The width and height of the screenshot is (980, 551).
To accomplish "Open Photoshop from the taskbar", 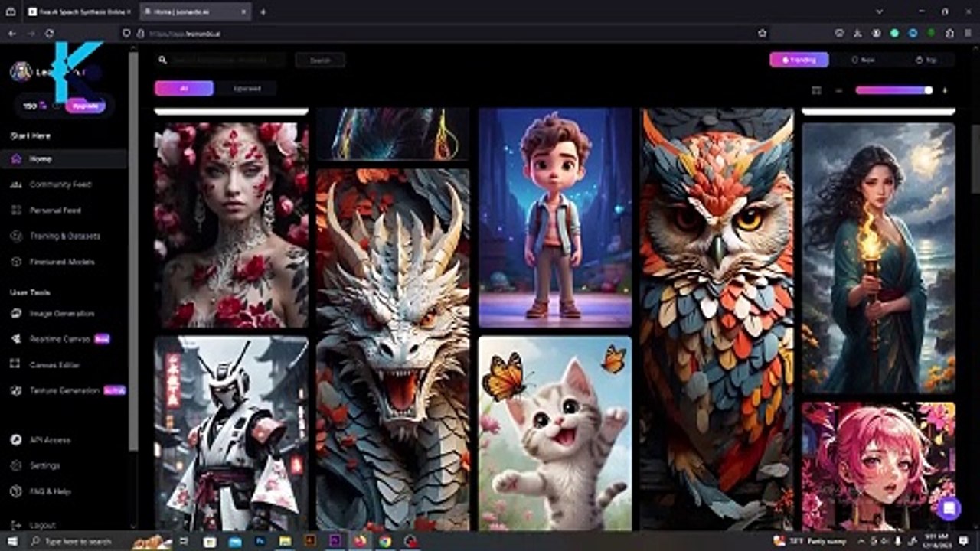I will (260, 541).
